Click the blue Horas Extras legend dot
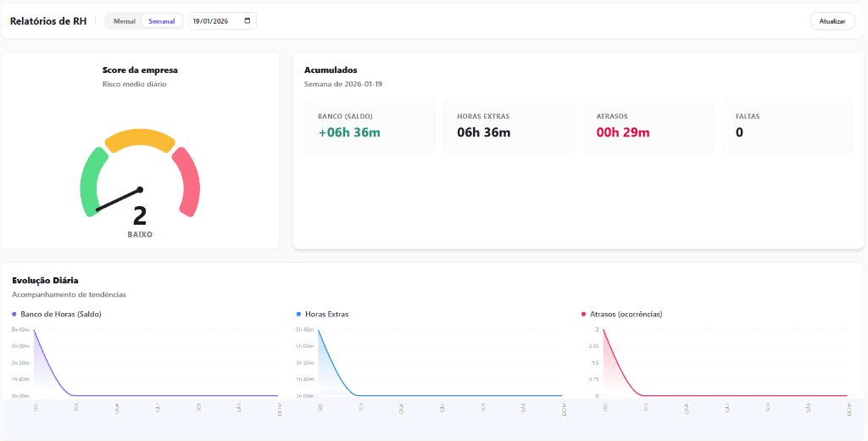 click(298, 314)
